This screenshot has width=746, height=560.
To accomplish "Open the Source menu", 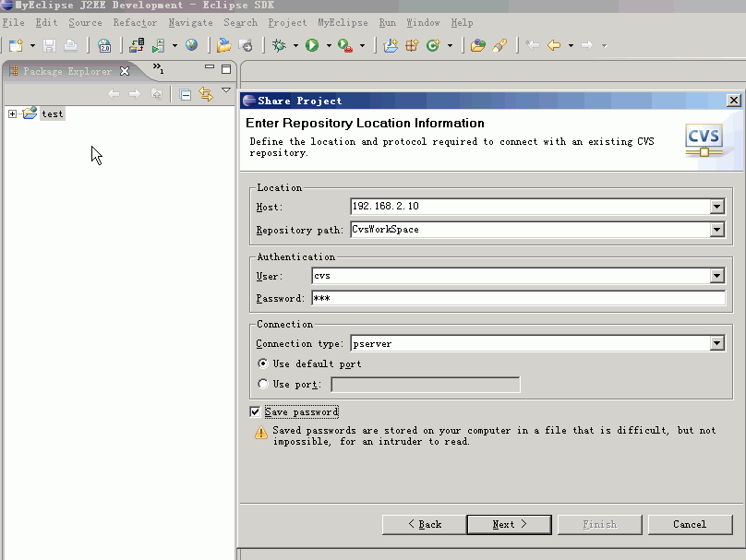I will [x=85, y=22].
